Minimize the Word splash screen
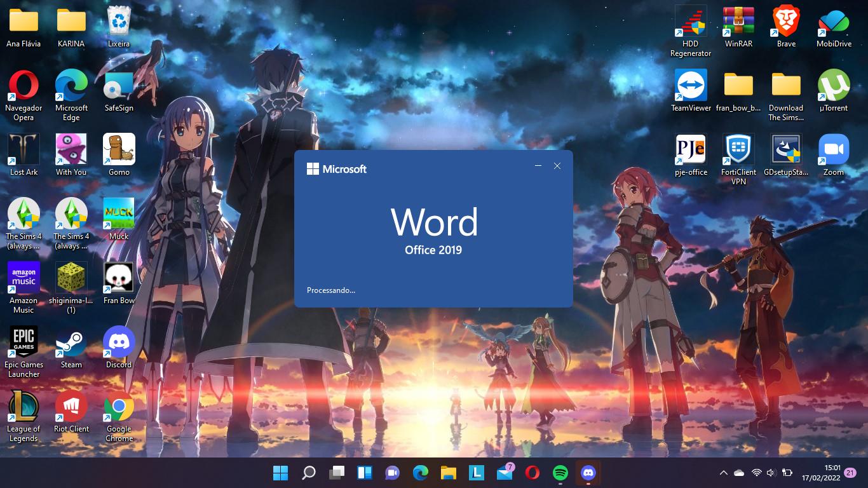The height and width of the screenshot is (488, 868). [538, 166]
